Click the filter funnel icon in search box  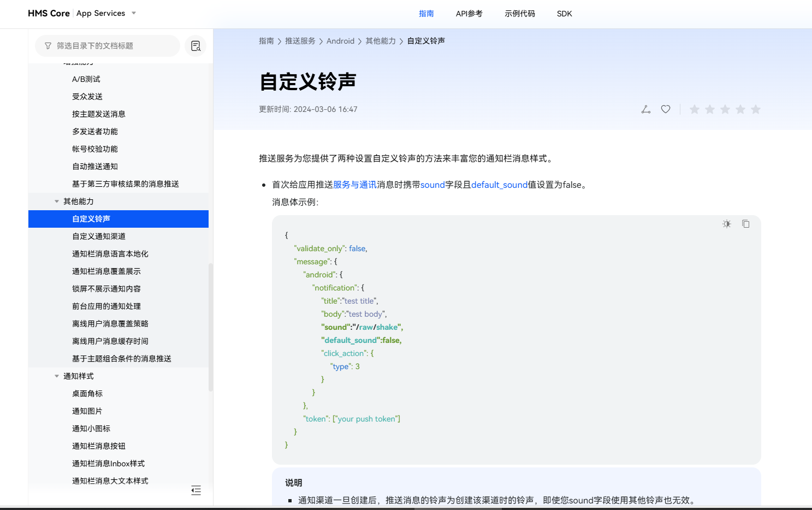pos(48,46)
